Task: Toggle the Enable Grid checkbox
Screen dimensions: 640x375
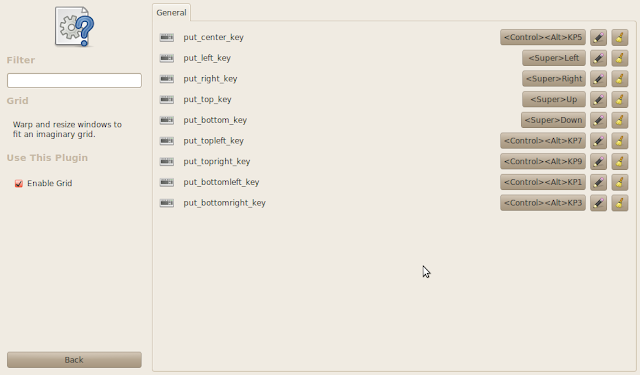Action: coord(19,184)
